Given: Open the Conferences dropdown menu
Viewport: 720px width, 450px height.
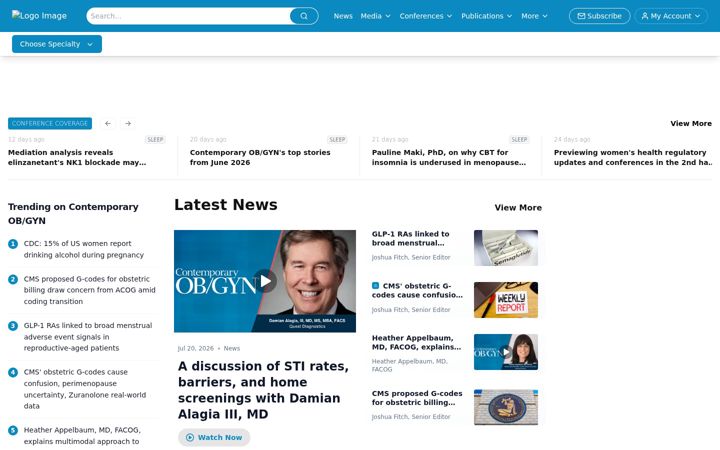Looking at the screenshot, I should (x=426, y=16).
